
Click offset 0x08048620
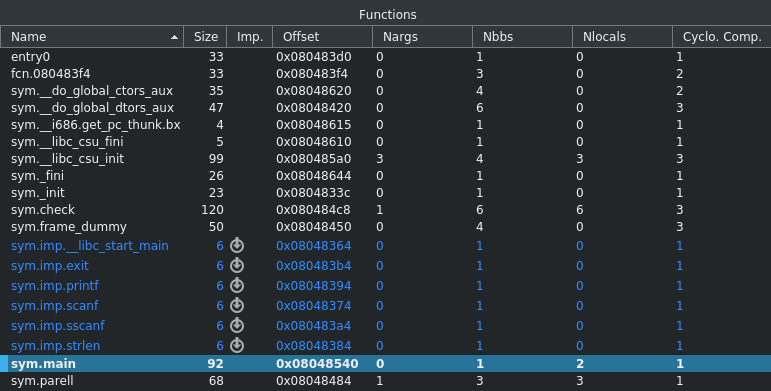[314, 91]
